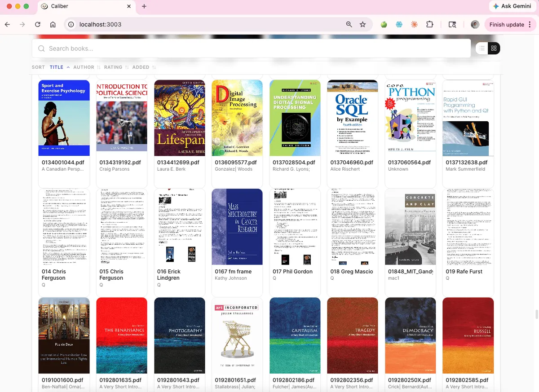Open the Extensions puzzle menu
This screenshot has width=539, height=392.
pyautogui.click(x=430, y=25)
